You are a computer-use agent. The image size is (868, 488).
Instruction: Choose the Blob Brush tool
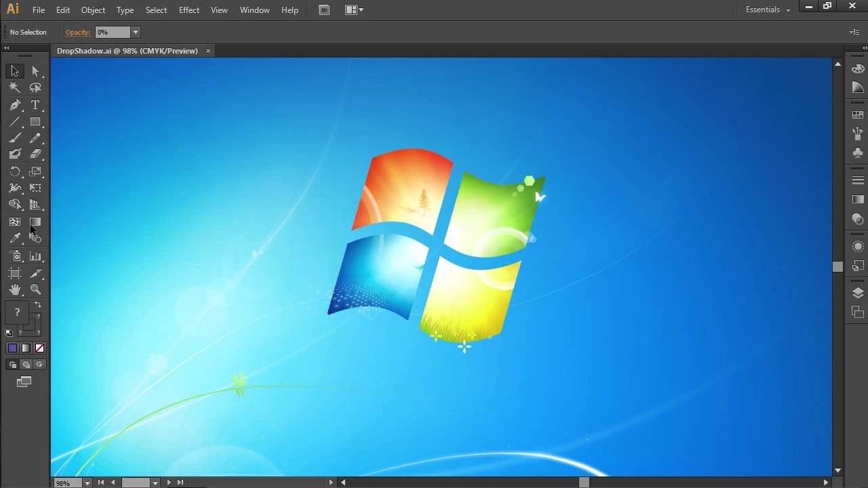(x=15, y=154)
